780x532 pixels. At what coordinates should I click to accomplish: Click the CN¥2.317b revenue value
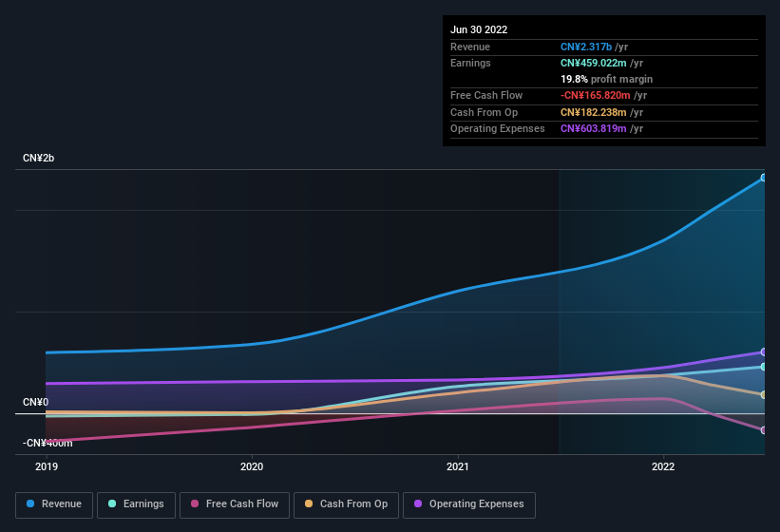point(586,47)
